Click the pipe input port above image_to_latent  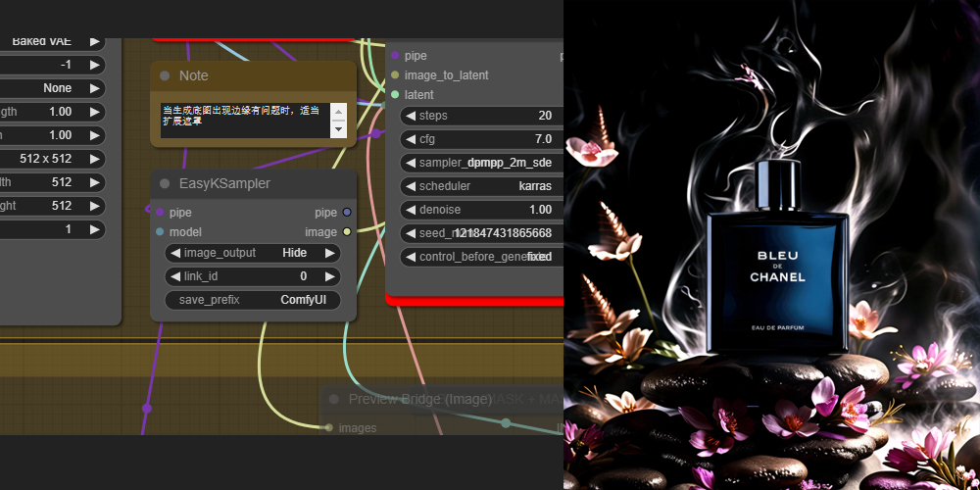point(394,56)
